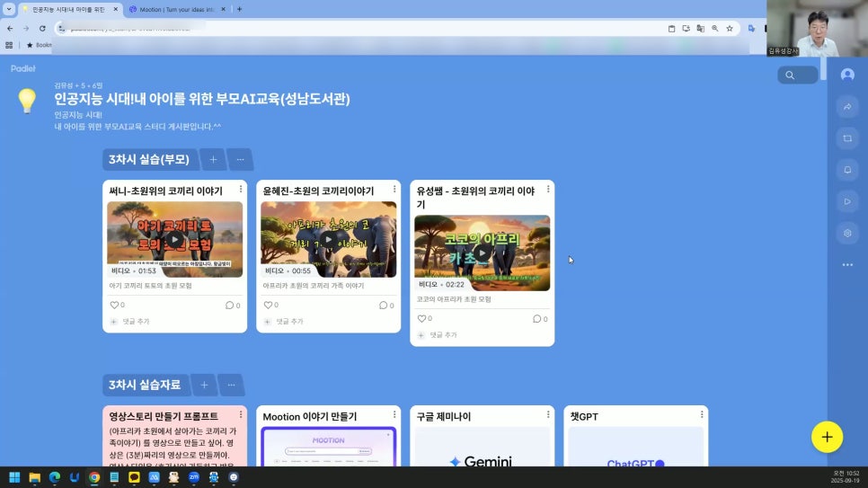Click the clipboard icon in address bar
Image resolution: width=868 pixels, height=488 pixels.
click(671, 28)
